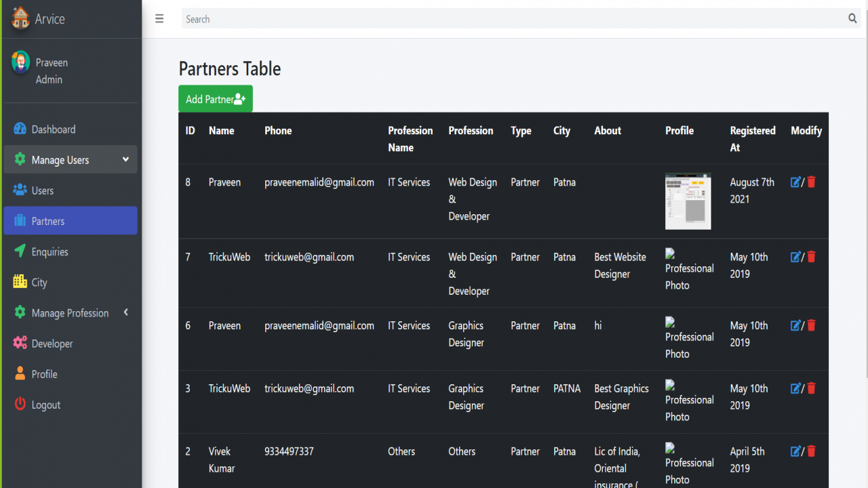
Task: Delete partner ID 7 TrickuWeb
Action: coord(811,256)
